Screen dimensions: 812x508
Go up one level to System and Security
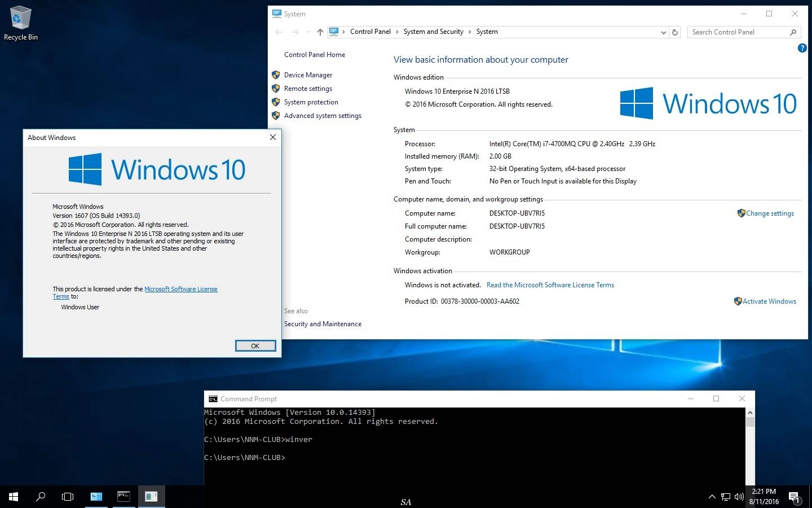320,32
